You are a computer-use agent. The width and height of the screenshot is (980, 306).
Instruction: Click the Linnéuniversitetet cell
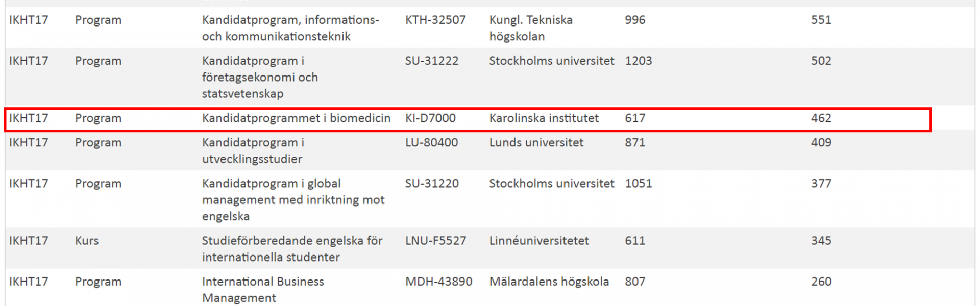(x=539, y=241)
